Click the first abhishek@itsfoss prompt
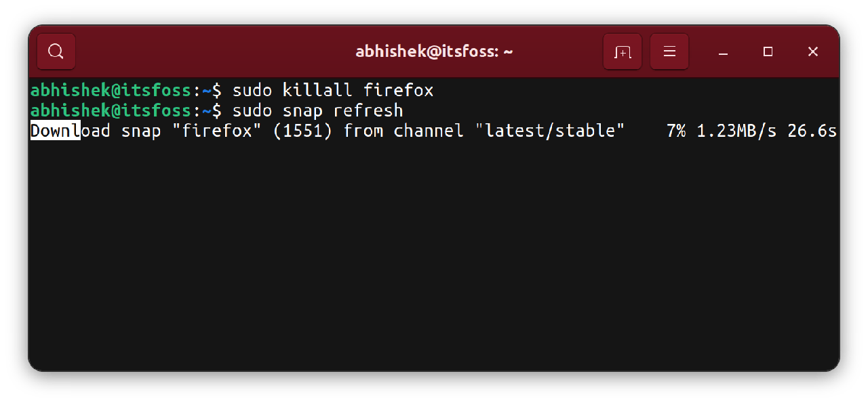The width and height of the screenshot is (868, 403). point(111,90)
